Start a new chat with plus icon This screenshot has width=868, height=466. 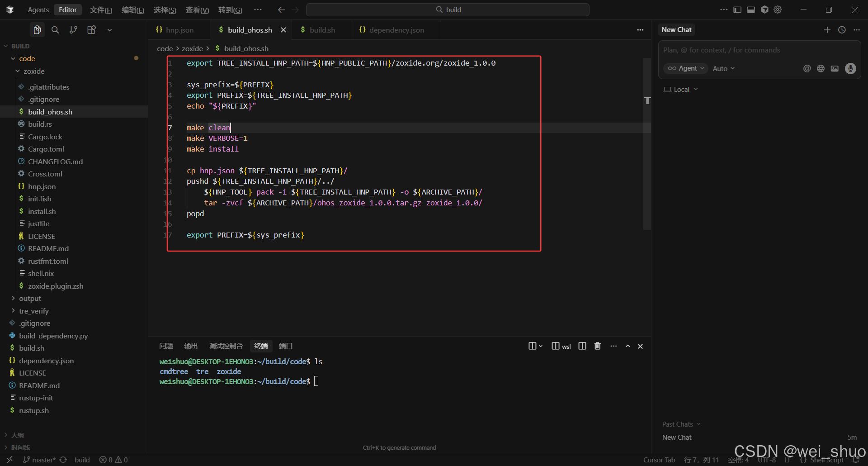827,30
